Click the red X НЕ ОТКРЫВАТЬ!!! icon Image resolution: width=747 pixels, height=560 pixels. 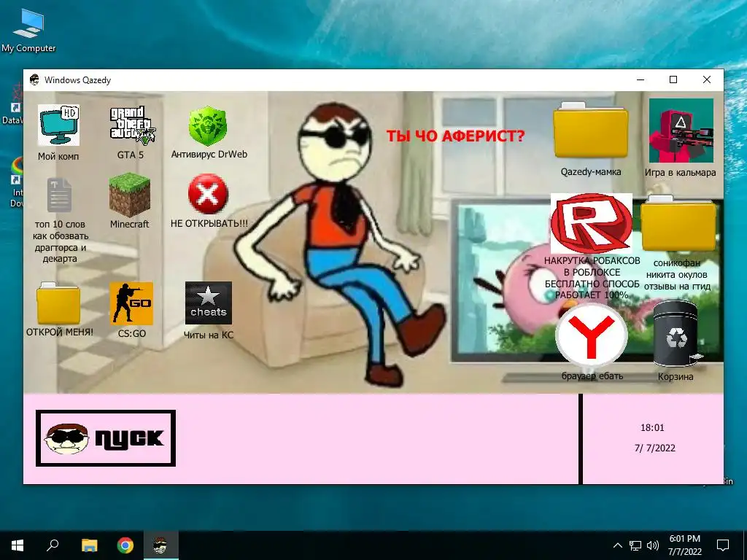(208, 194)
